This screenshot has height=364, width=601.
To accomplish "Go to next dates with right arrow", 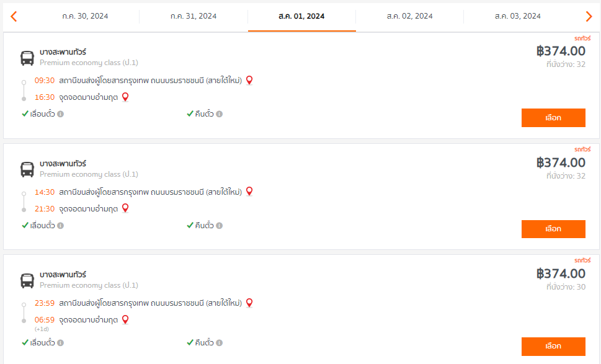I will (589, 17).
